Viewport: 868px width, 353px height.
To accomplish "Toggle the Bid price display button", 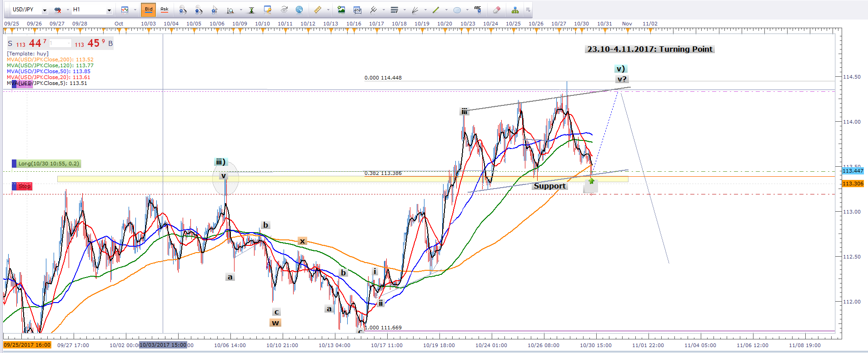I will click(x=149, y=10).
